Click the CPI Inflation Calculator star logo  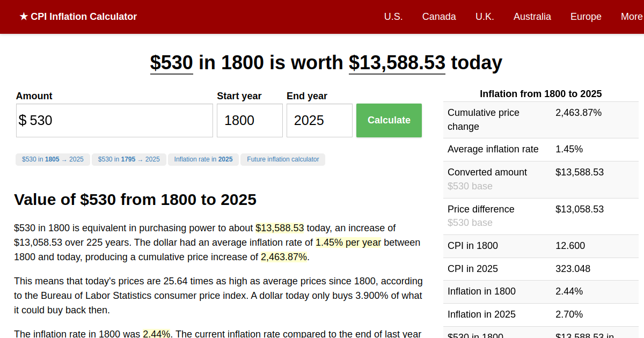(78, 17)
